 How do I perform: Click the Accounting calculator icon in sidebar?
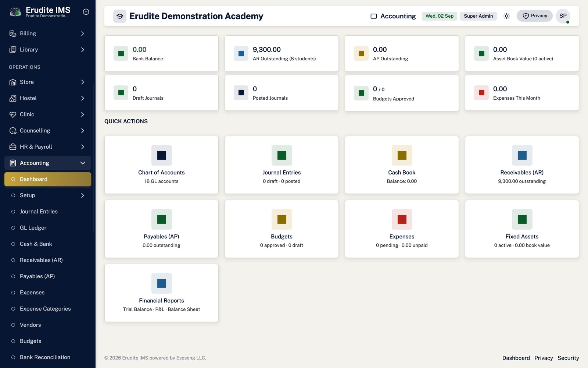click(x=13, y=163)
